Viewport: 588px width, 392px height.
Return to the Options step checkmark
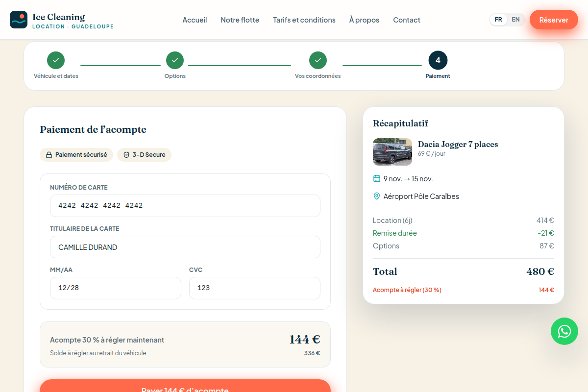coord(175,60)
